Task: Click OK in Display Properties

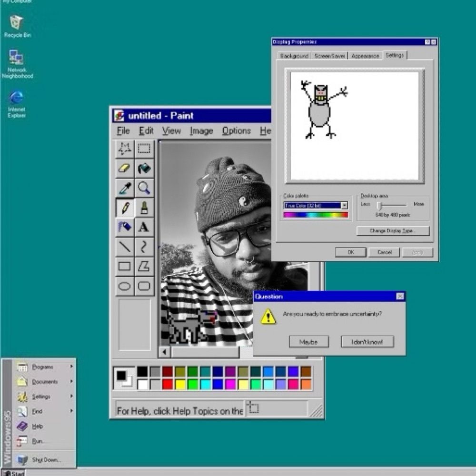Action: 351,252
